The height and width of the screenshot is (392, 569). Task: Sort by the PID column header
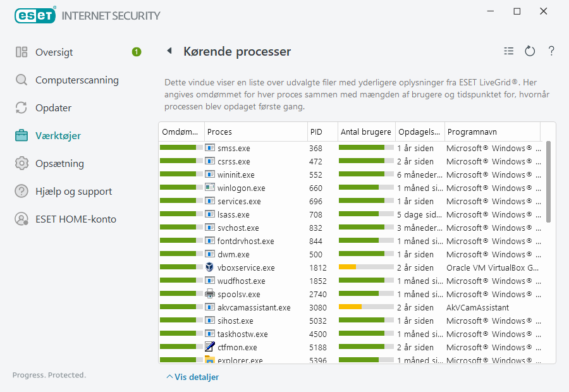coord(316,132)
